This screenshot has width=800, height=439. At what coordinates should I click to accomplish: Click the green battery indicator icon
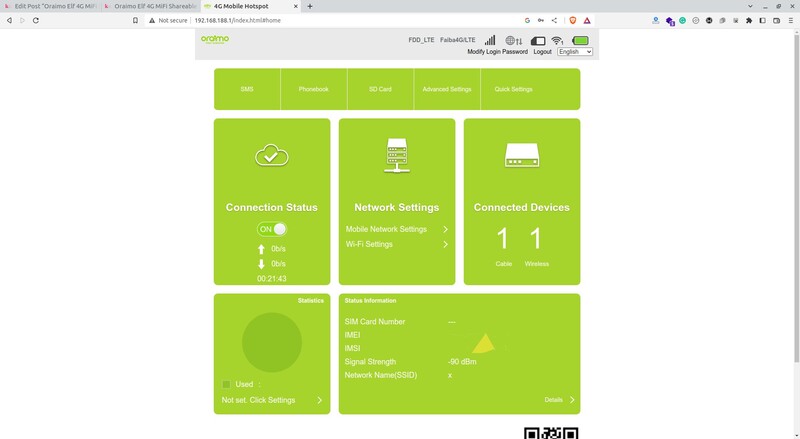point(580,40)
